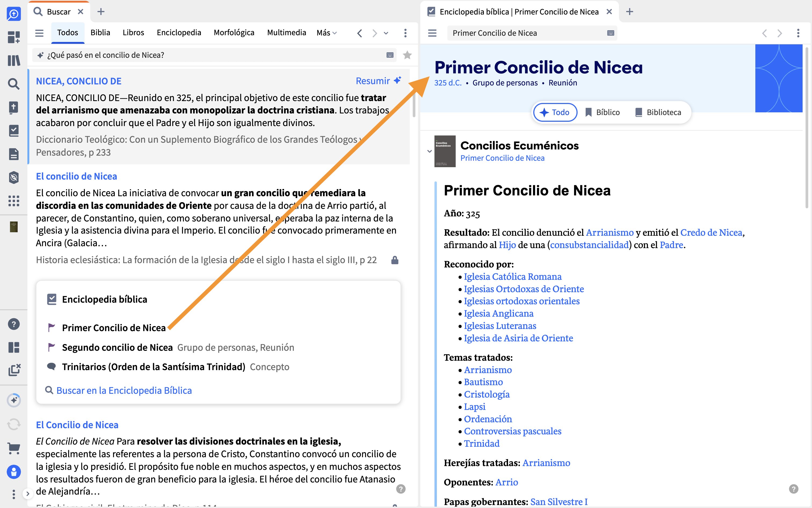Select the Morfológica search tab
Viewport: 812px width, 508px height.
234,33
